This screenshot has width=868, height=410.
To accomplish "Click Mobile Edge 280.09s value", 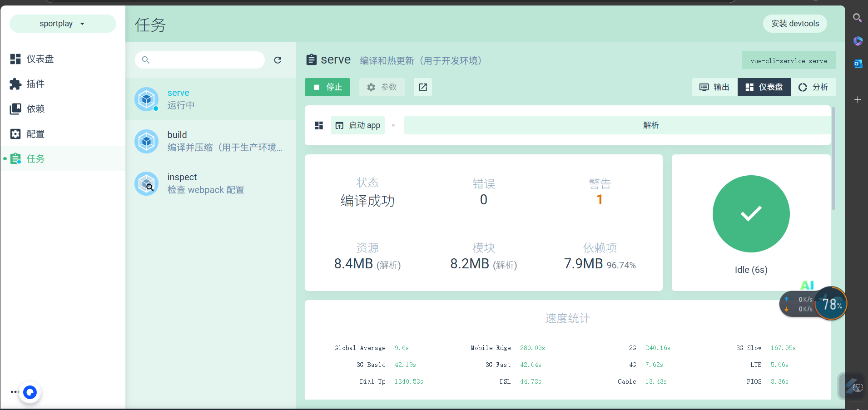I will [x=532, y=348].
